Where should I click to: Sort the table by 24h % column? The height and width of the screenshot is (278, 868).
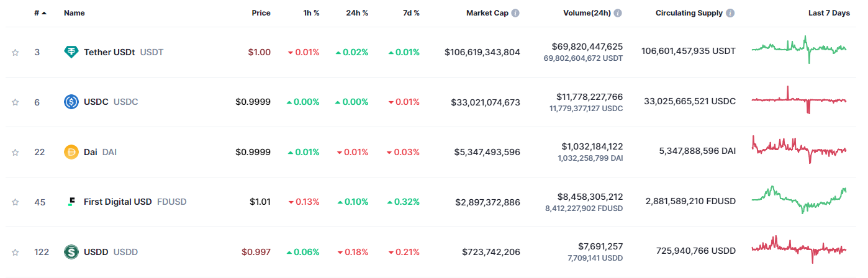point(357,13)
